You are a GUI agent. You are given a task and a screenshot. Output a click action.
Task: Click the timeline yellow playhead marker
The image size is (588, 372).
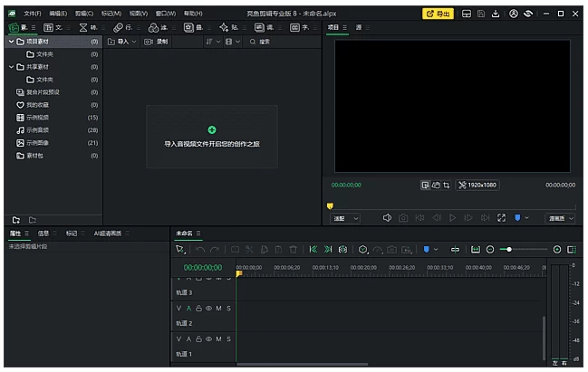point(239,274)
